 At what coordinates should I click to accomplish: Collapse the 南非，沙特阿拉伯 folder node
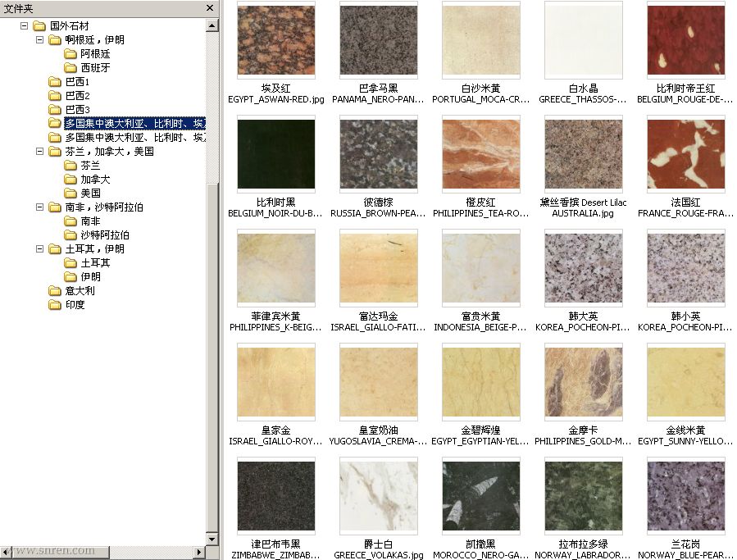[40, 207]
